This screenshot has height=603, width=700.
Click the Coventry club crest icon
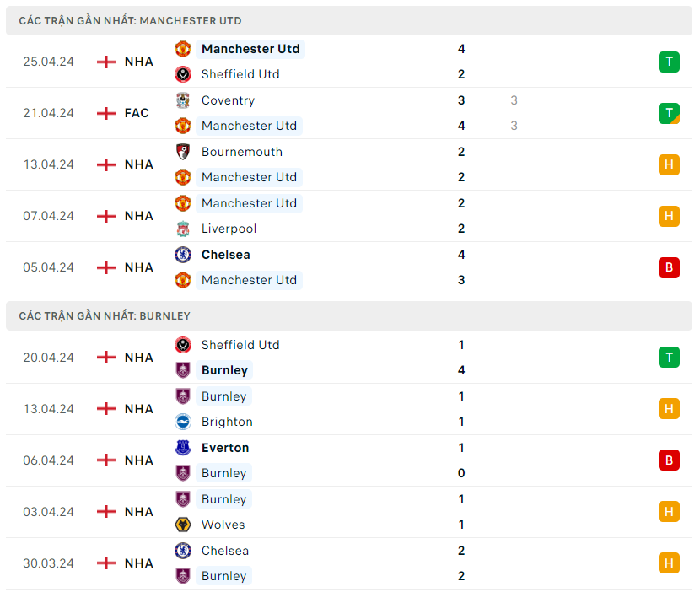[x=182, y=100]
